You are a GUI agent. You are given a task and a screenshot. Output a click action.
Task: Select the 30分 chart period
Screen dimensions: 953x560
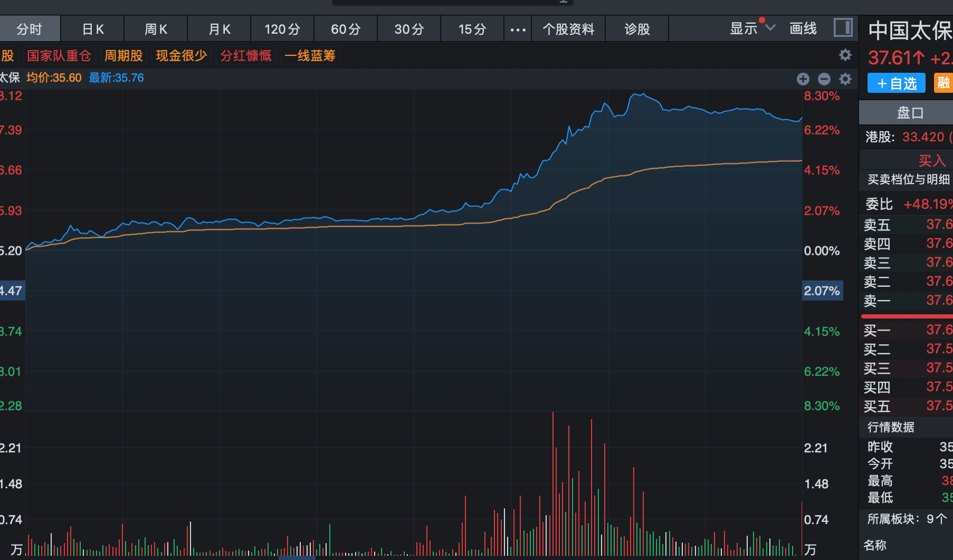409,30
